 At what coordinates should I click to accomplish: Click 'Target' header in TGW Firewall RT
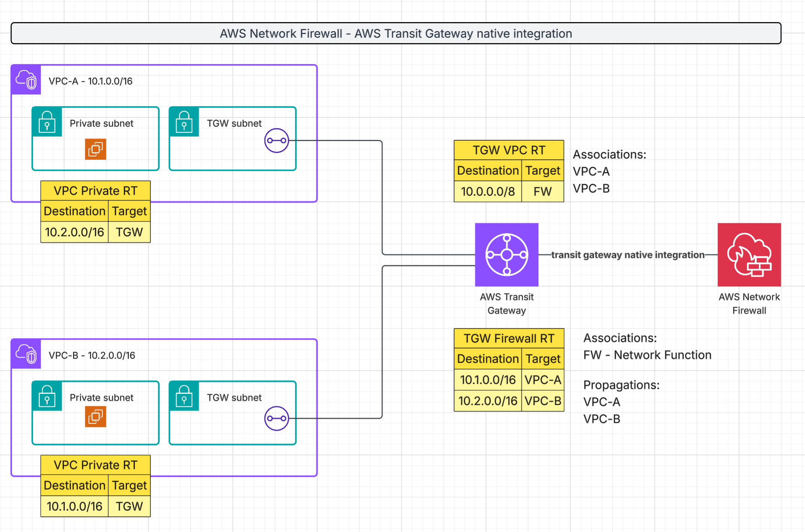[543, 359]
